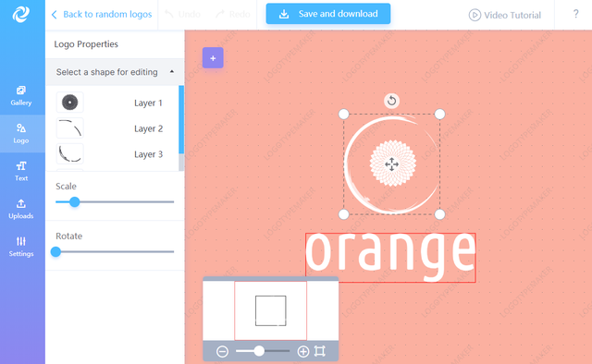Click the Layer 2 label
The width and height of the screenshot is (592, 364).
click(x=148, y=128)
